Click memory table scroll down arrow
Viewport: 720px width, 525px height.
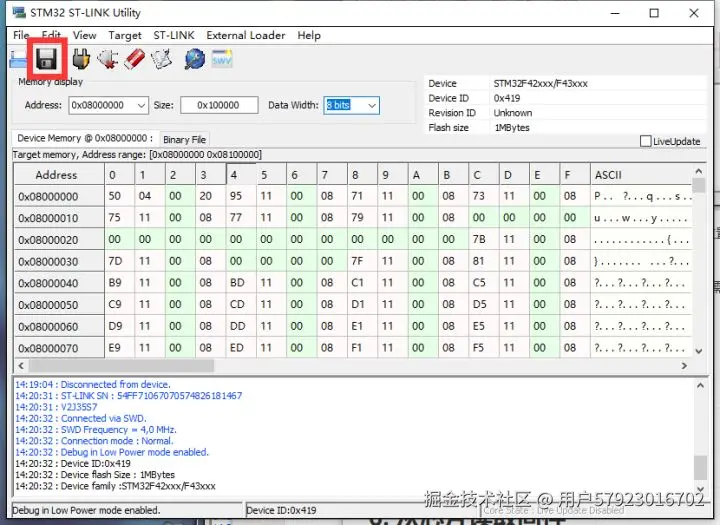698,351
